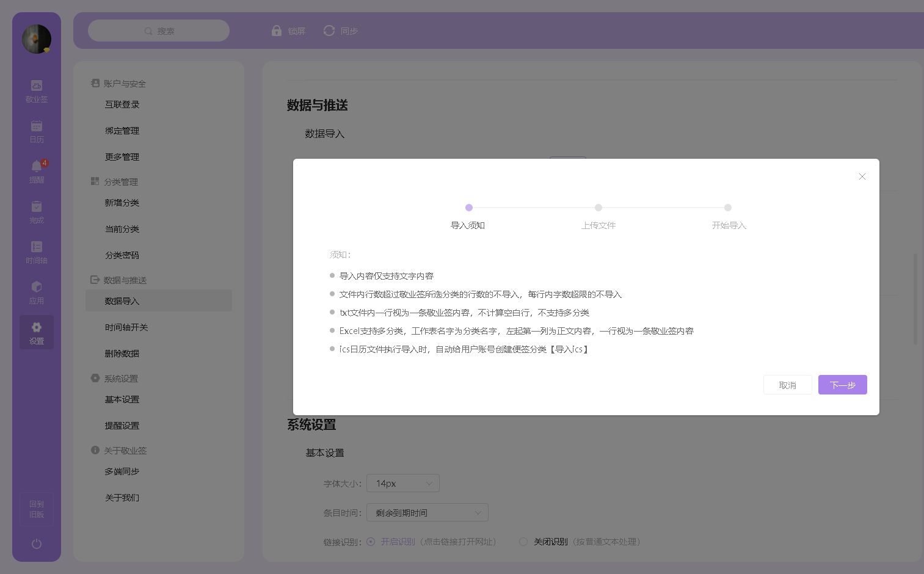The height and width of the screenshot is (574, 924).
Task: Click the 同步 sync icon
Action: (x=329, y=31)
